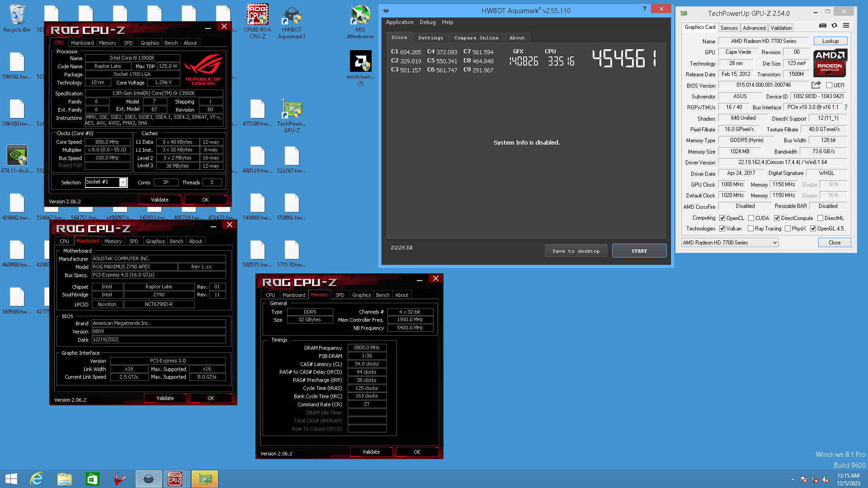Screen dimensions: 868x488
Task: Open Windows Store taskbar icon
Action: pyautogui.click(x=92, y=479)
